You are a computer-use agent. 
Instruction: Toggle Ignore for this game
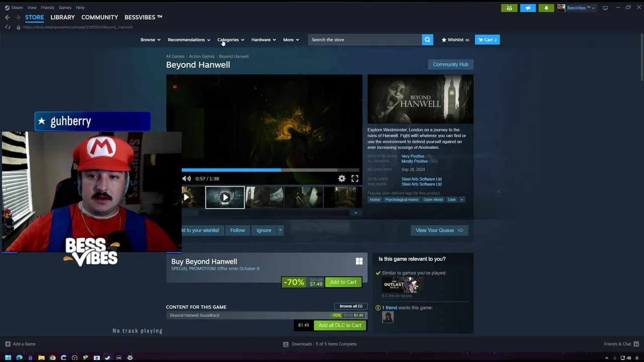pos(264,230)
